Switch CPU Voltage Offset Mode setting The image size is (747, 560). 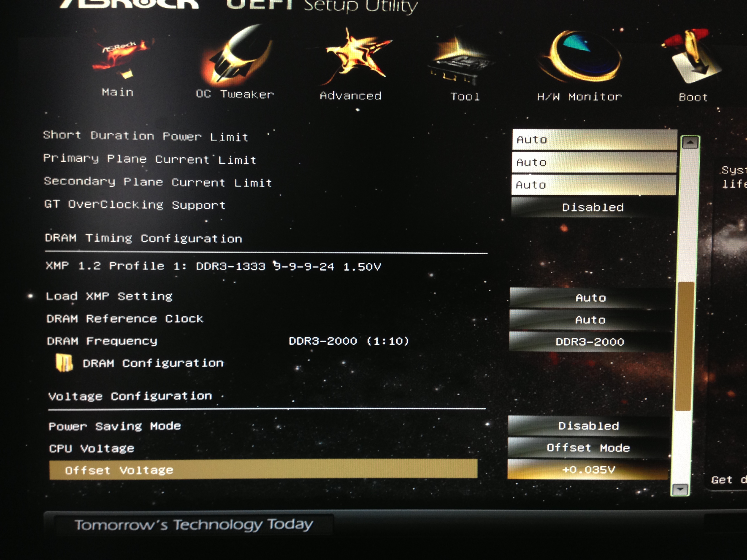(x=588, y=448)
